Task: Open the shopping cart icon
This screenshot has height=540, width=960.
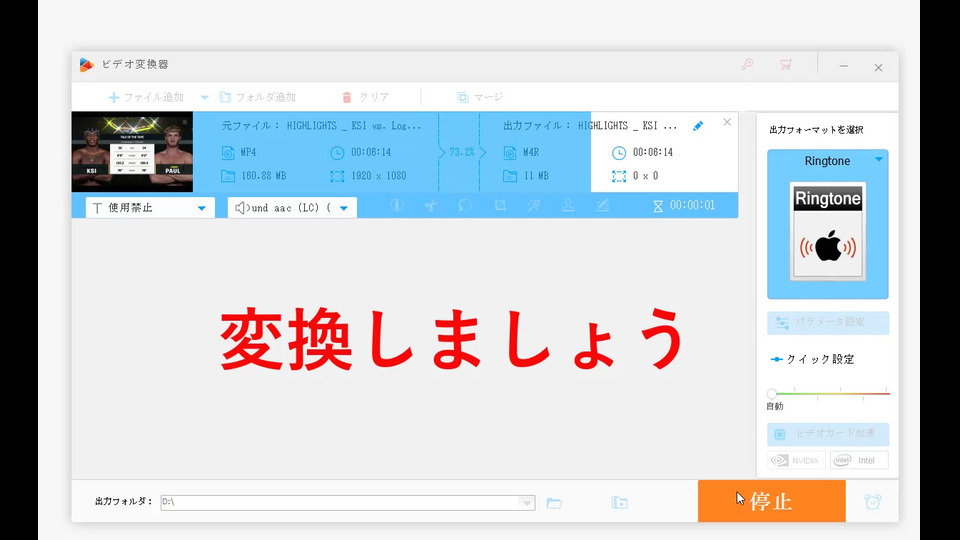Action: 786,64
